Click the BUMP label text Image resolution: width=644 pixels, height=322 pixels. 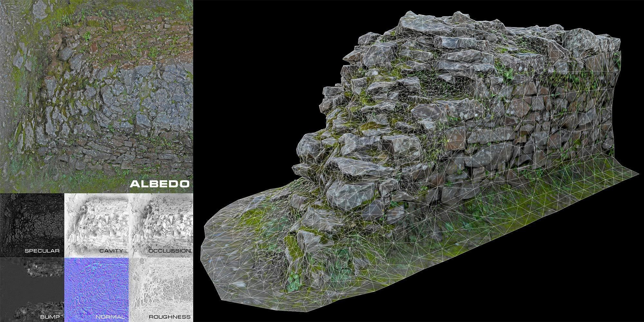coord(50,317)
